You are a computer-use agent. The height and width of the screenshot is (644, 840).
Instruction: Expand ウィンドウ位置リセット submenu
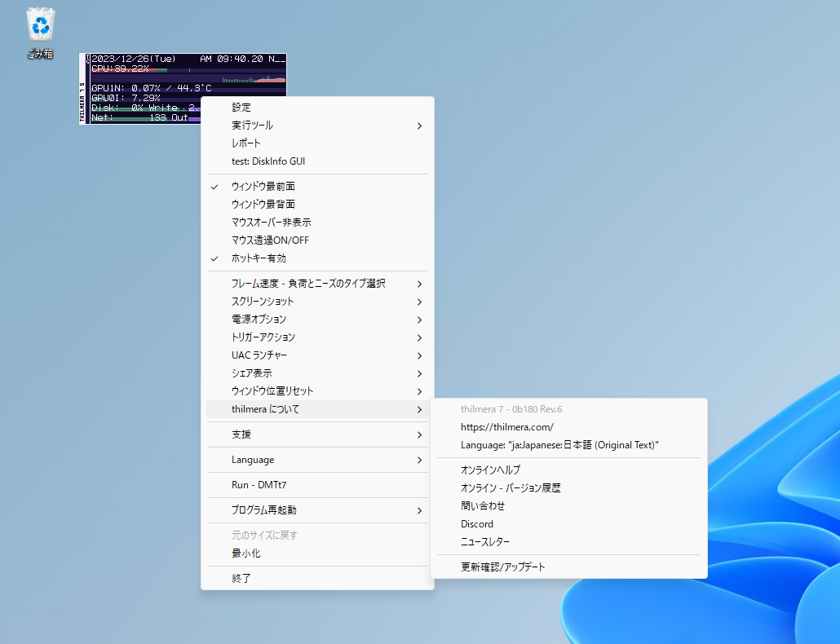click(x=317, y=390)
